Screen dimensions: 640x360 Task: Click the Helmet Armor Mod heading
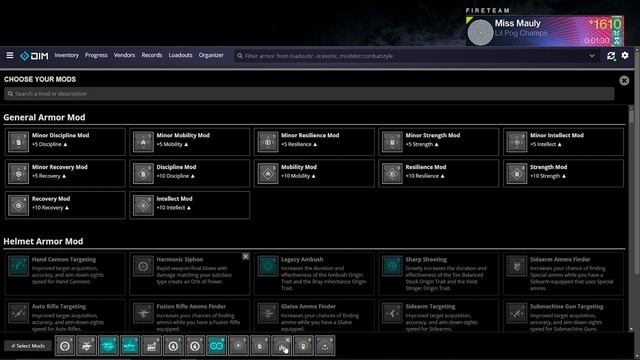coord(43,241)
